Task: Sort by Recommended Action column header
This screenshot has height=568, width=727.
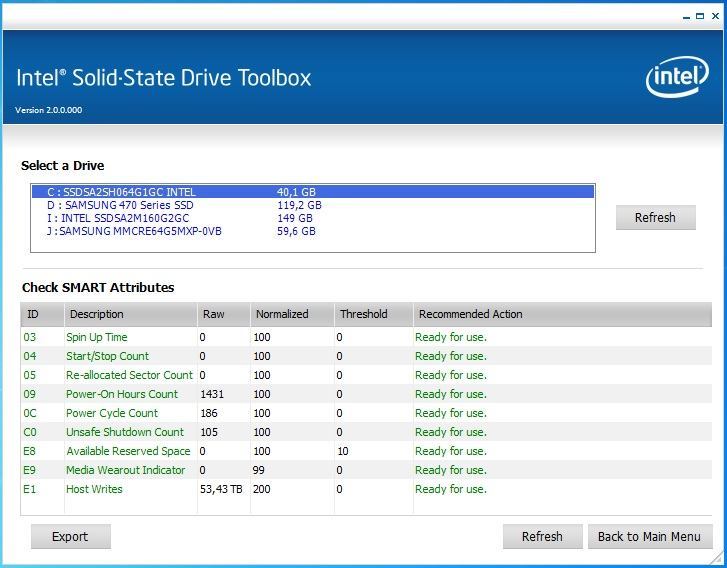Action: coord(562,314)
